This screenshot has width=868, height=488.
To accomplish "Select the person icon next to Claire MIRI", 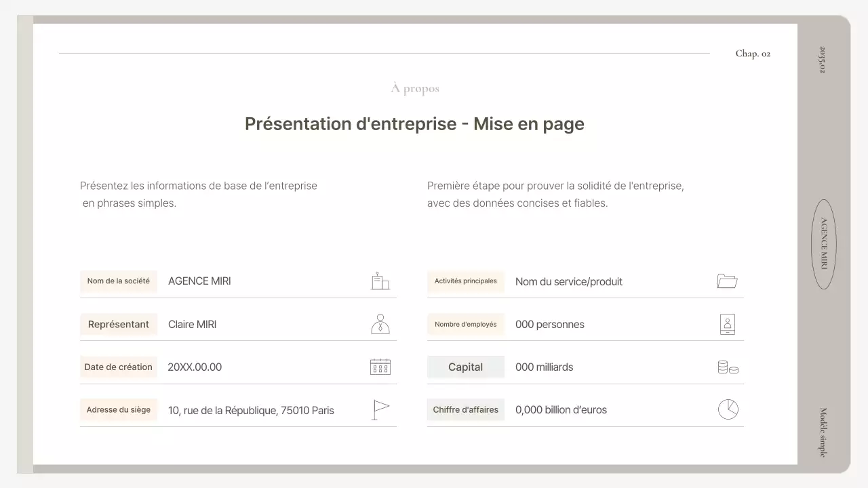I will [380, 323].
